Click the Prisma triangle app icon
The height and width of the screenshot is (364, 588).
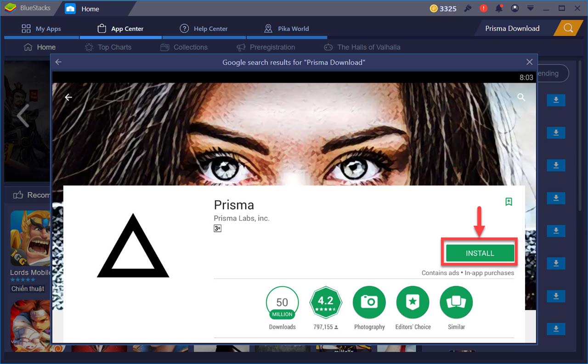pyautogui.click(x=133, y=246)
